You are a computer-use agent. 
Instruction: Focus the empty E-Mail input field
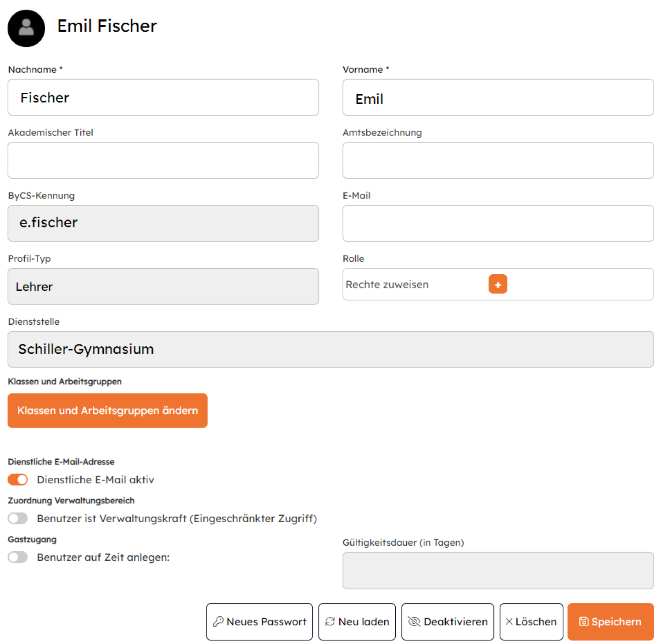tap(498, 223)
